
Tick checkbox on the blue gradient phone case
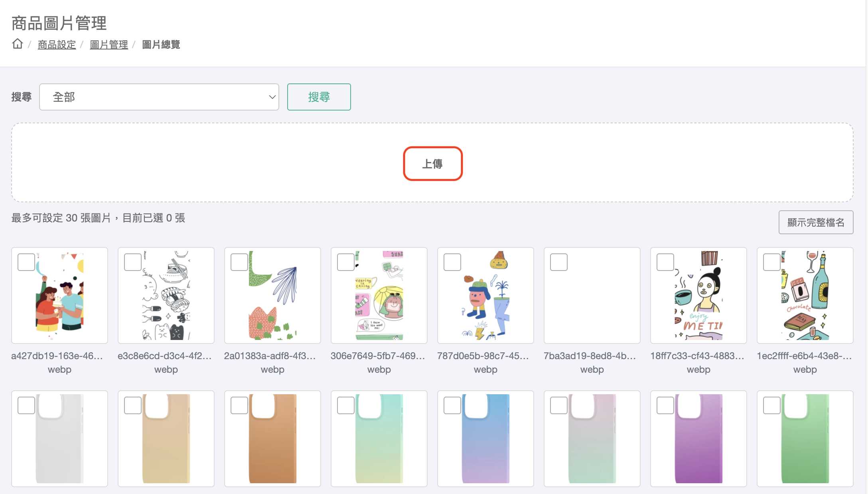452,405
